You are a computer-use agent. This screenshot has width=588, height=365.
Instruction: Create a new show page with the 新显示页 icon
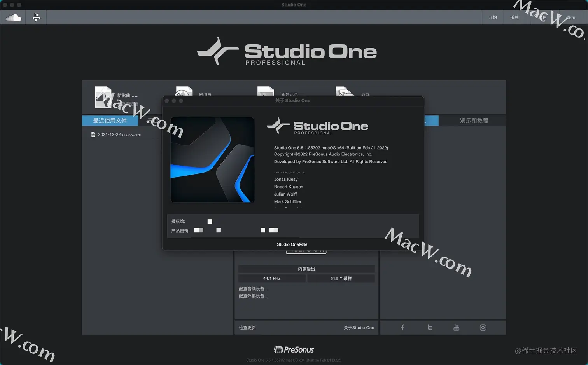click(266, 91)
